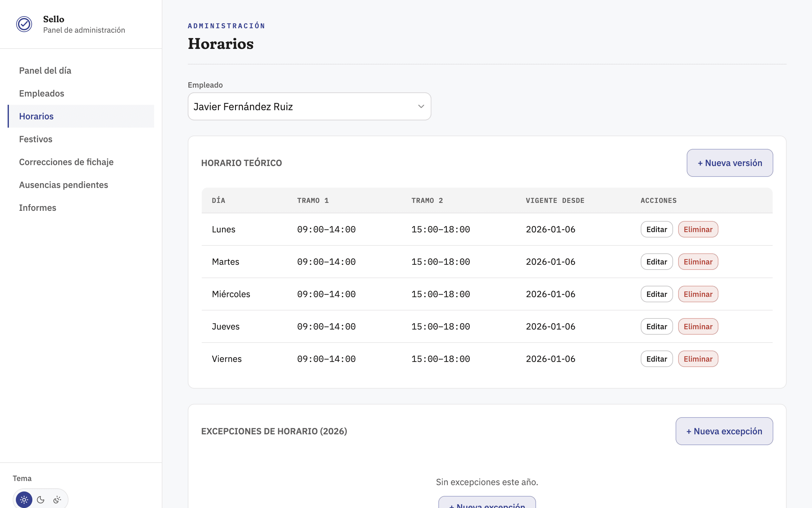The image size is (812, 508).
Task: Edit the Martes schedule row
Action: tap(657, 262)
